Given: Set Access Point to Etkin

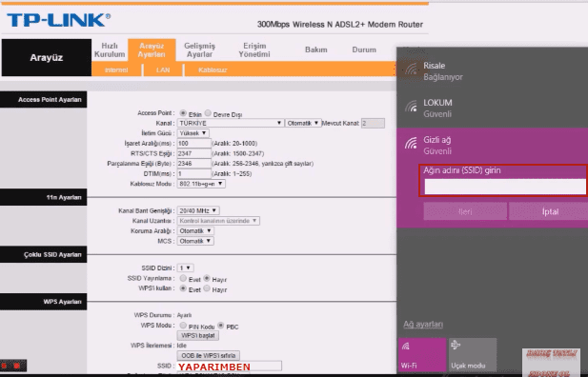Looking at the screenshot, I should click(183, 112).
